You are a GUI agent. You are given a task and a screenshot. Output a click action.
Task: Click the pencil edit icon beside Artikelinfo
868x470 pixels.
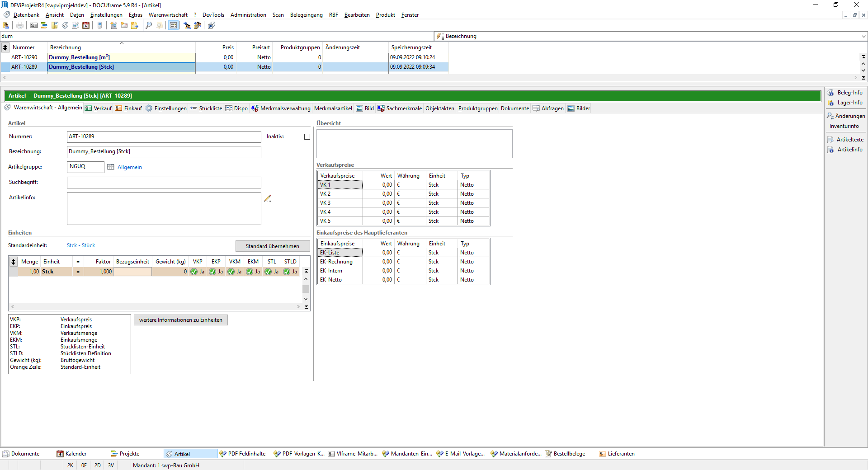268,198
